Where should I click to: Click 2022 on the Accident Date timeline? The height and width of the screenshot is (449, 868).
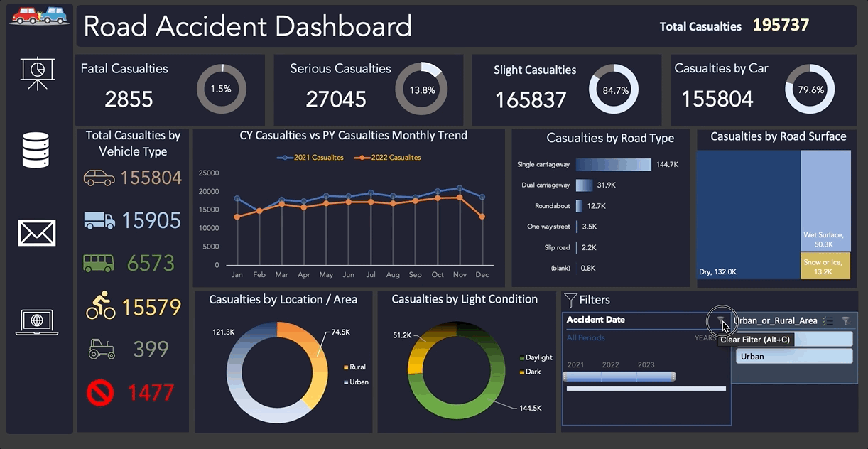click(610, 365)
